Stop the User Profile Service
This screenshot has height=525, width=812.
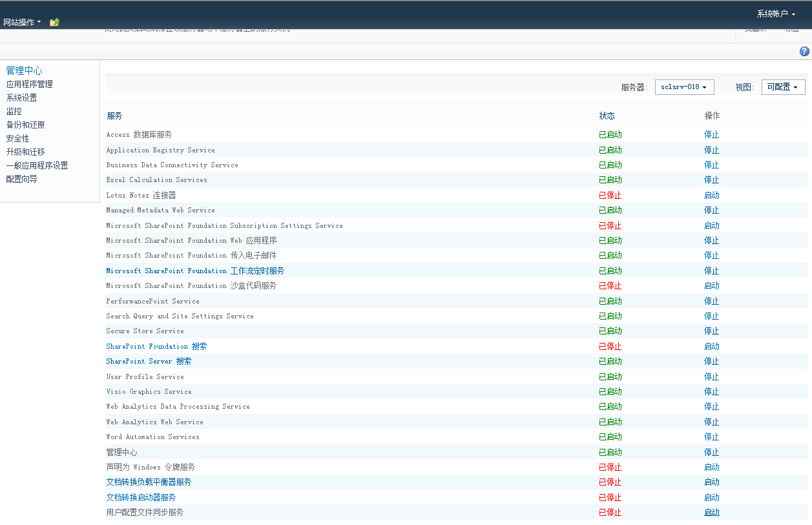point(711,376)
